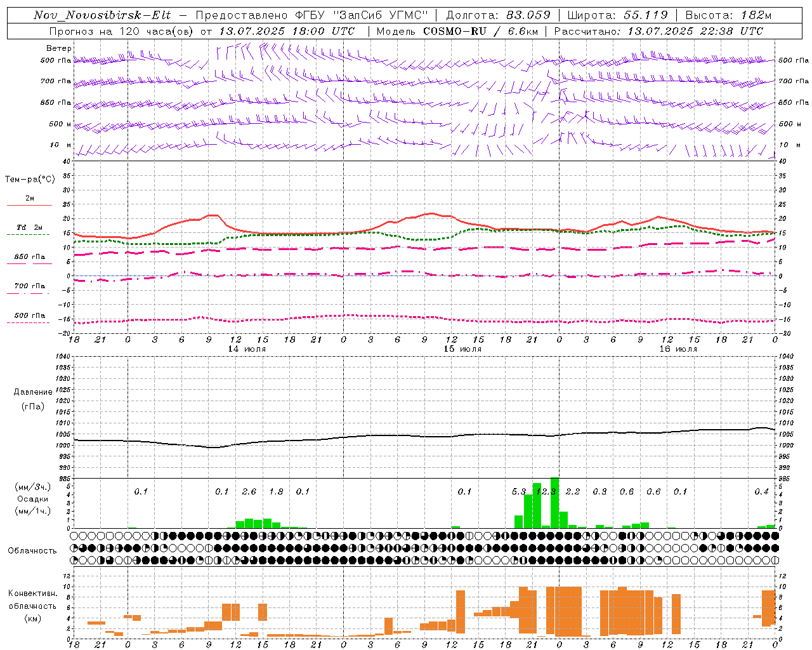Click the '0.3' precipitation amount

(599, 491)
